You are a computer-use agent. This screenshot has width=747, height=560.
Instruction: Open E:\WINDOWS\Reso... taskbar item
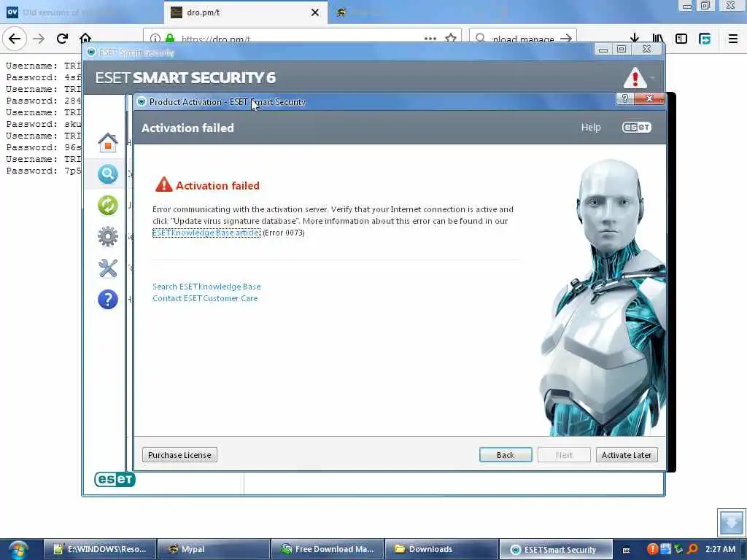(x=100, y=549)
